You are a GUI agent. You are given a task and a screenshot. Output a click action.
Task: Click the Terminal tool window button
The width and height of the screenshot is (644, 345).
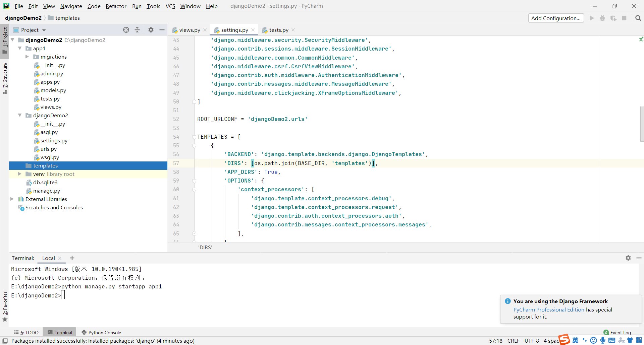point(60,332)
